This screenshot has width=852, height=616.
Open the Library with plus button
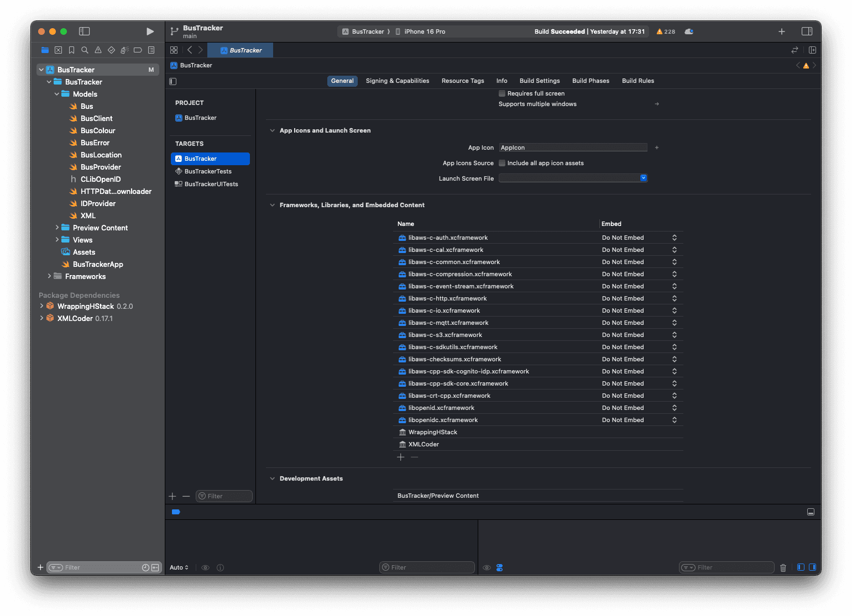click(782, 31)
